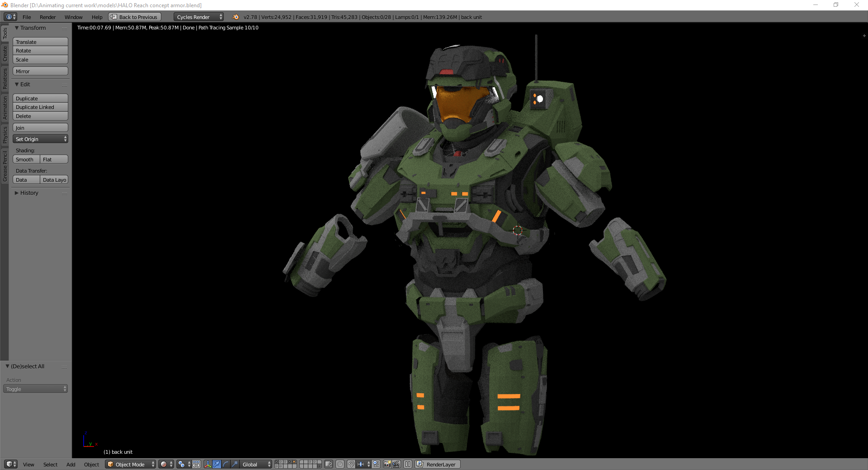Click the Blender logo in info header

(236, 17)
